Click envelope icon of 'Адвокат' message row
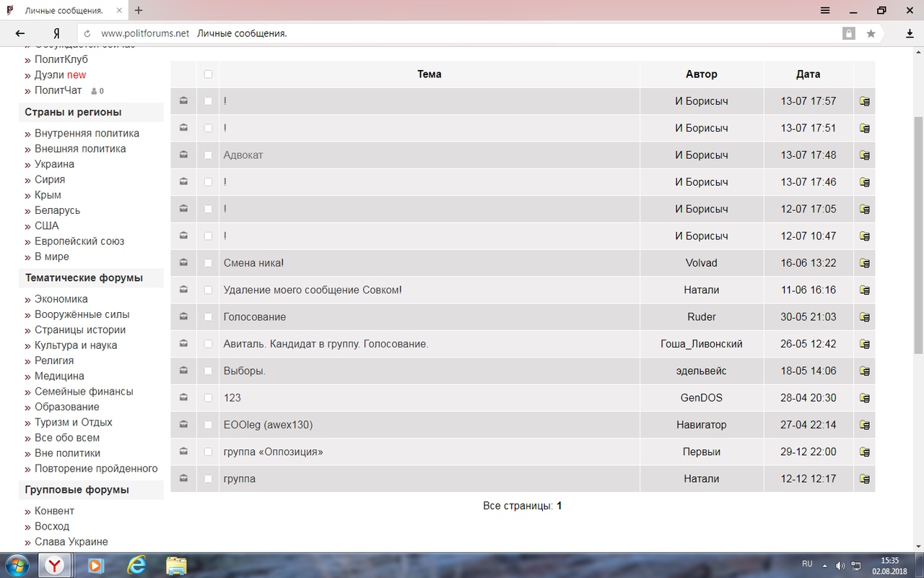The width and height of the screenshot is (924, 578). [x=183, y=155]
